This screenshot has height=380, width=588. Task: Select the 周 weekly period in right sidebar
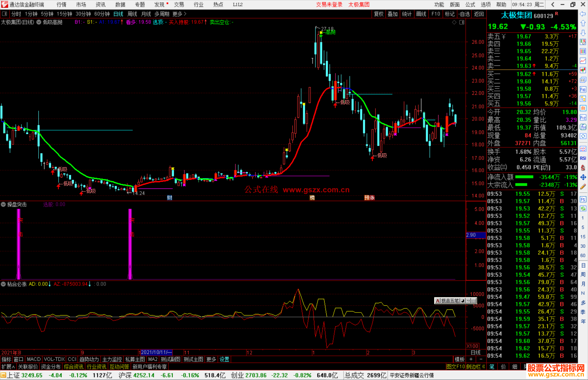pos(583,274)
